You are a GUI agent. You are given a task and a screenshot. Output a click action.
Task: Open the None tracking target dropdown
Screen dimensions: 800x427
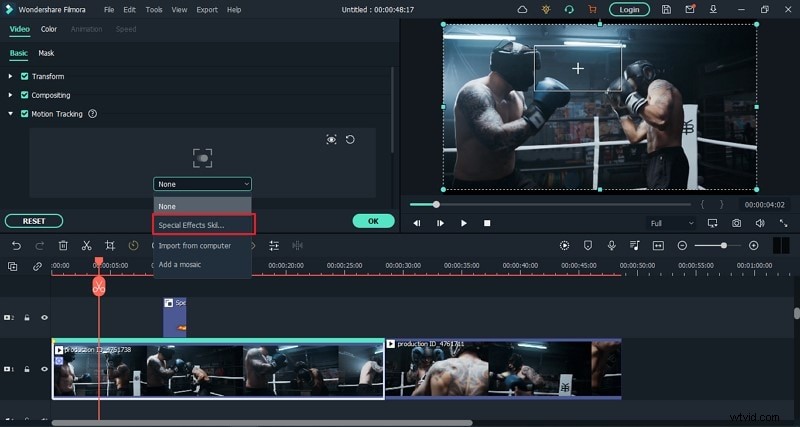click(203, 184)
